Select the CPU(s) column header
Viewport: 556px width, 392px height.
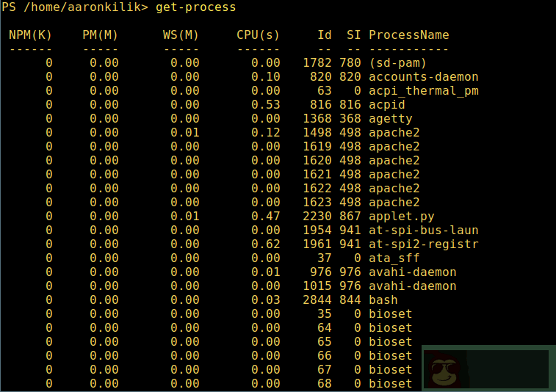258,35
